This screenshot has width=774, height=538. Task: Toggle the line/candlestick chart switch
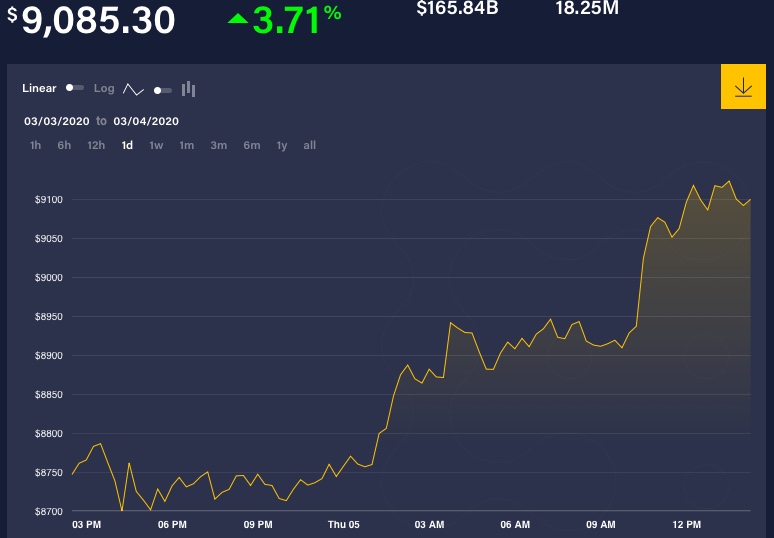163,90
